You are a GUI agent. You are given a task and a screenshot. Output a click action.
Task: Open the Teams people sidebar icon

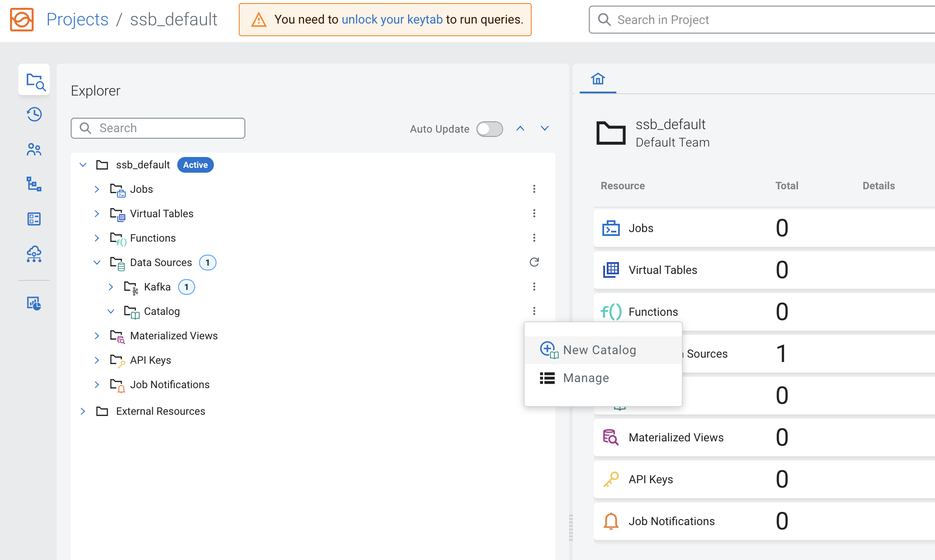click(x=34, y=150)
